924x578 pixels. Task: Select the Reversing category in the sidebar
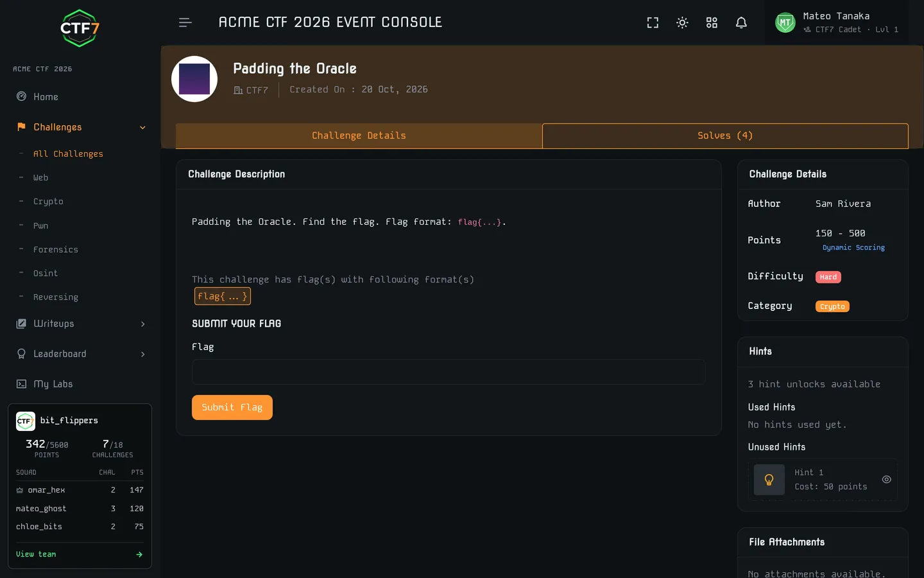56,297
